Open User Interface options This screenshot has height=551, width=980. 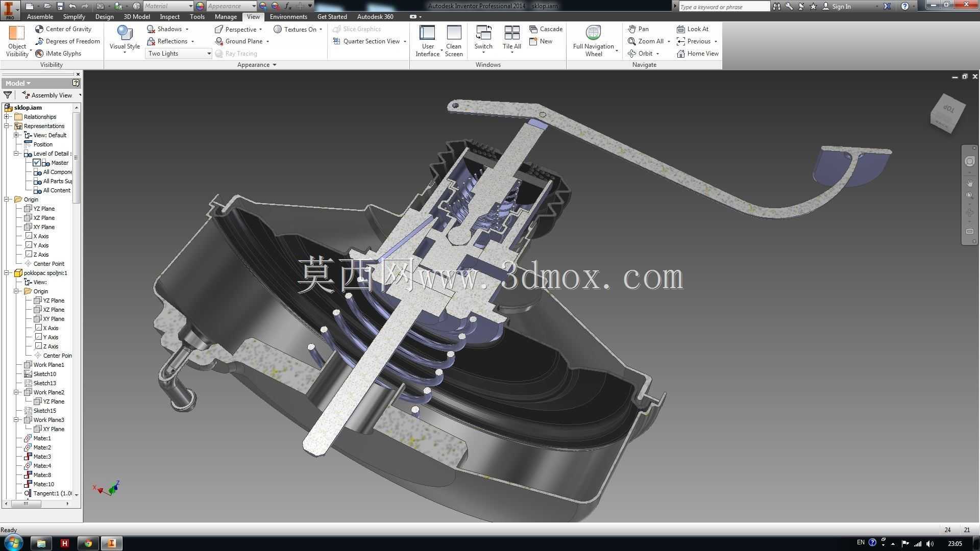[427, 41]
